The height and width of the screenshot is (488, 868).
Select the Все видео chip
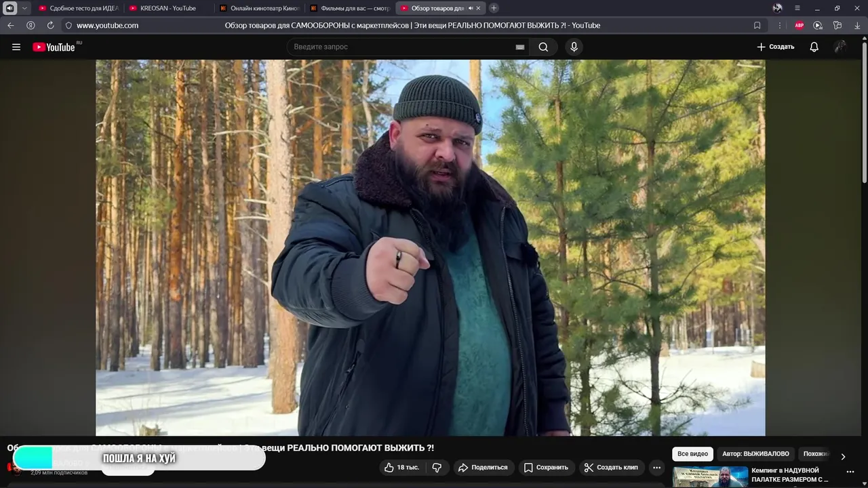pos(692,454)
